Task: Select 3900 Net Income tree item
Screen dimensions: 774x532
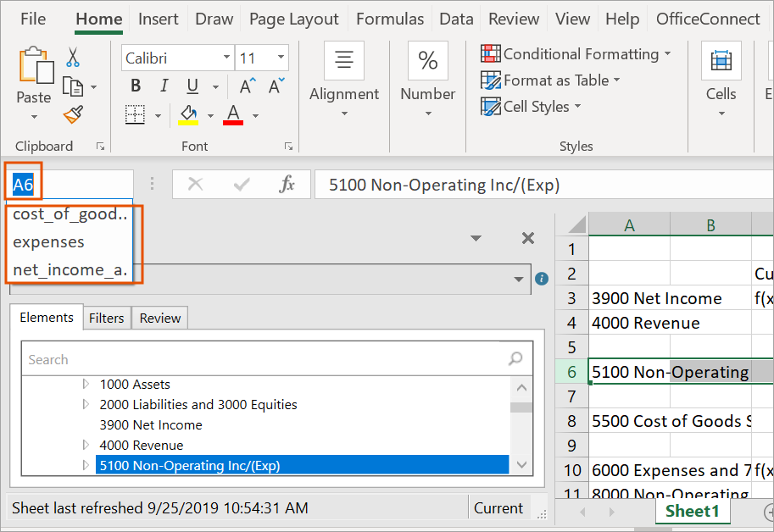Action: click(x=151, y=425)
